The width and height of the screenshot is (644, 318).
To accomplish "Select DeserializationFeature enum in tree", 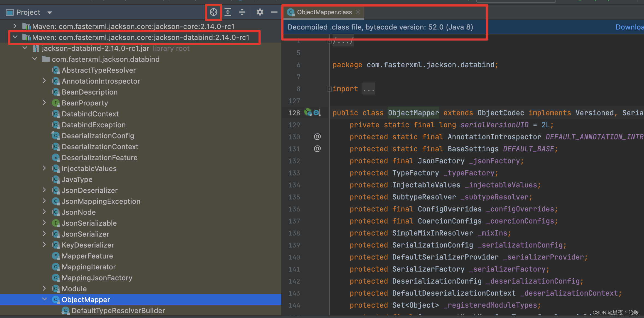I will tap(99, 158).
